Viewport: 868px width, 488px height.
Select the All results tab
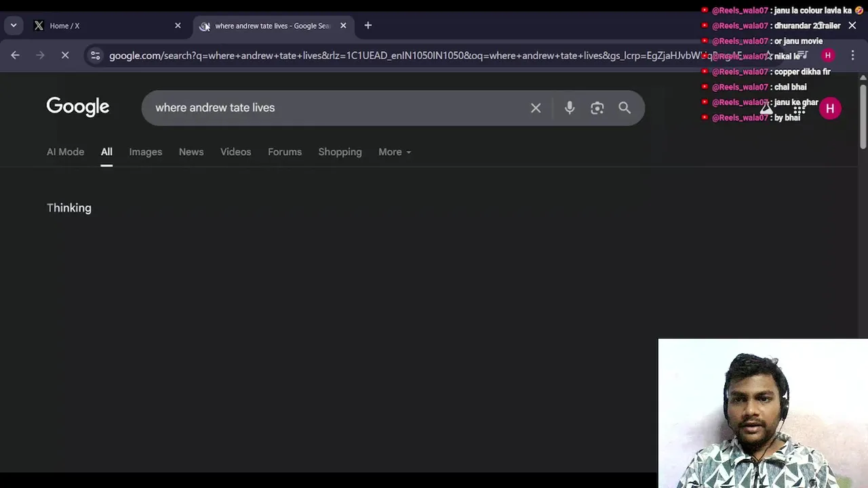click(x=106, y=152)
